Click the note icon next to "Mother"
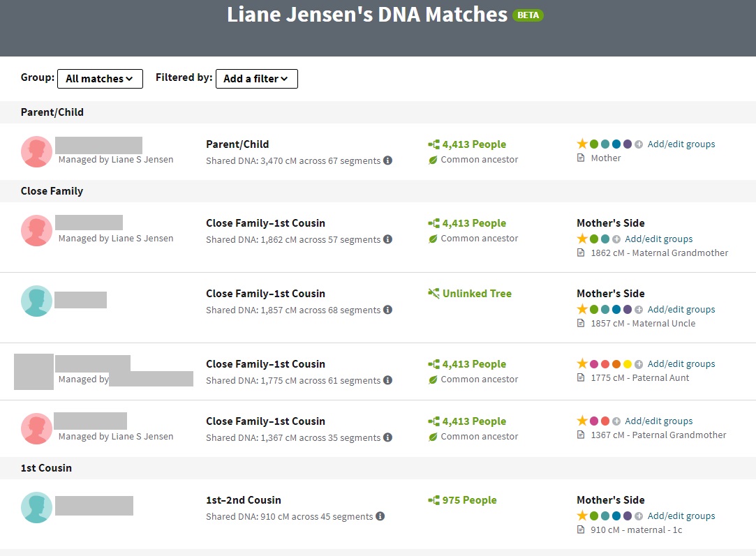The width and height of the screenshot is (756, 556). pyautogui.click(x=580, y=158)
